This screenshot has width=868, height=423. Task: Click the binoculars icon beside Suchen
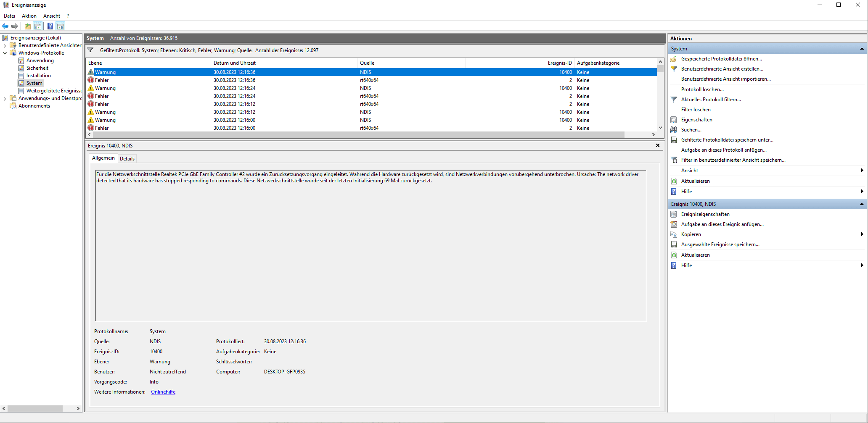coord(674,130)
